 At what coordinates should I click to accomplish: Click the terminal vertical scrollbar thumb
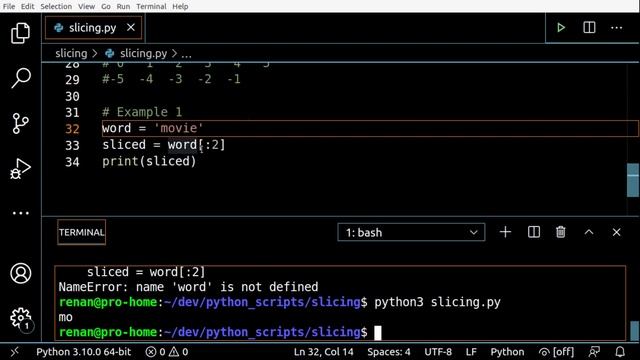[x=634, y=330]
